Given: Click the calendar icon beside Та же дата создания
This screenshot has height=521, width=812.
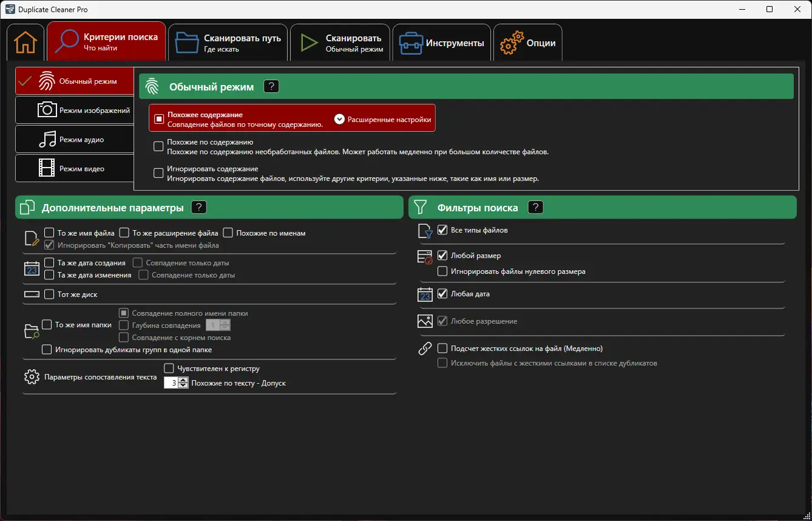Looking at the screenshot, I should click(32, 268).
